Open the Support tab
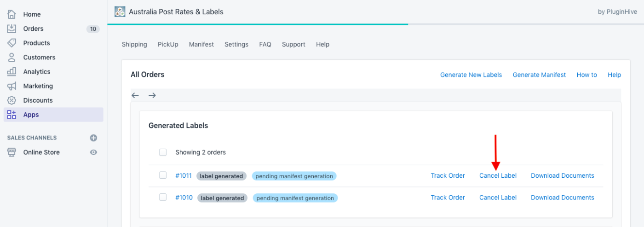 293,45
